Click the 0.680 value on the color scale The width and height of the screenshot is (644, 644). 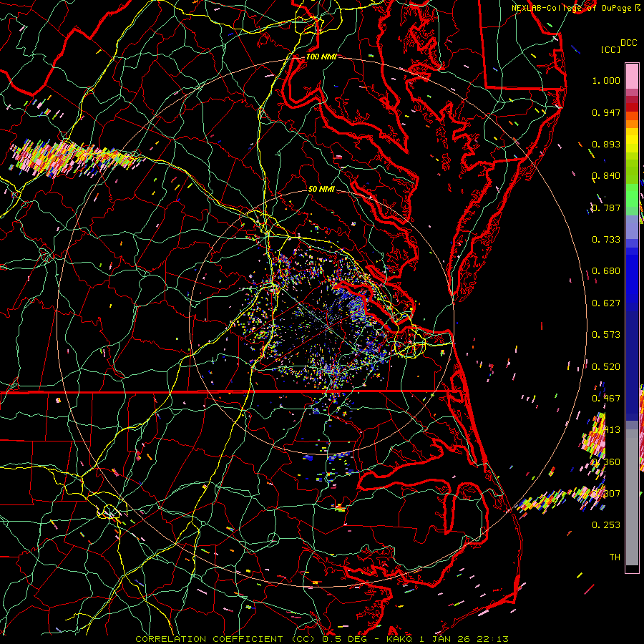606,271
